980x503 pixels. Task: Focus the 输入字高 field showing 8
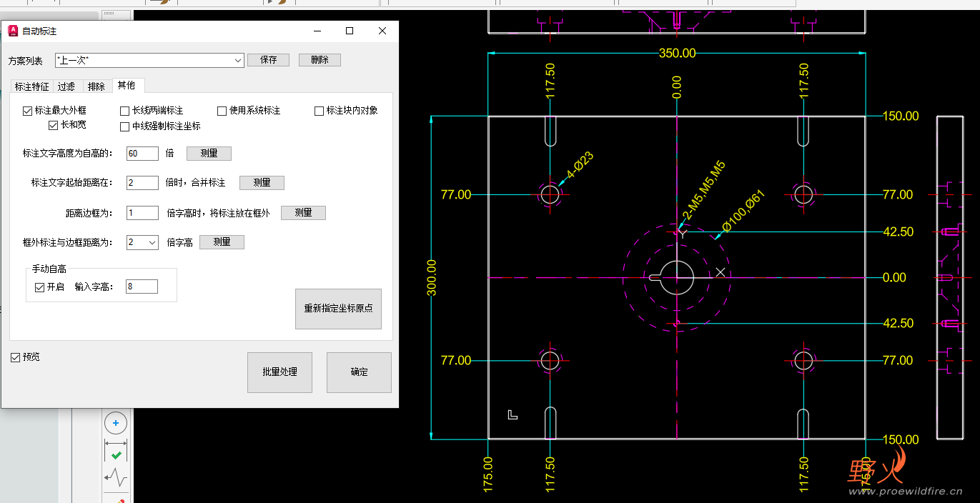click(142, 287)
